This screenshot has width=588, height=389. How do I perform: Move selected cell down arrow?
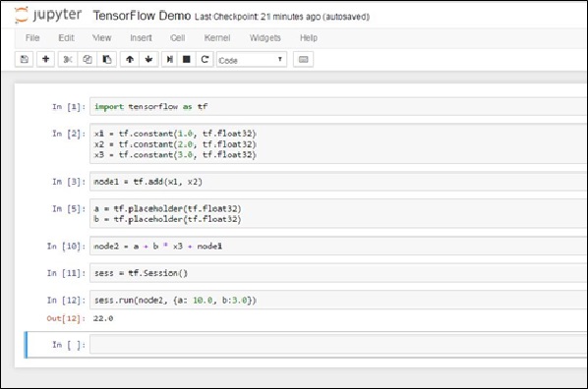click(148, 59)
